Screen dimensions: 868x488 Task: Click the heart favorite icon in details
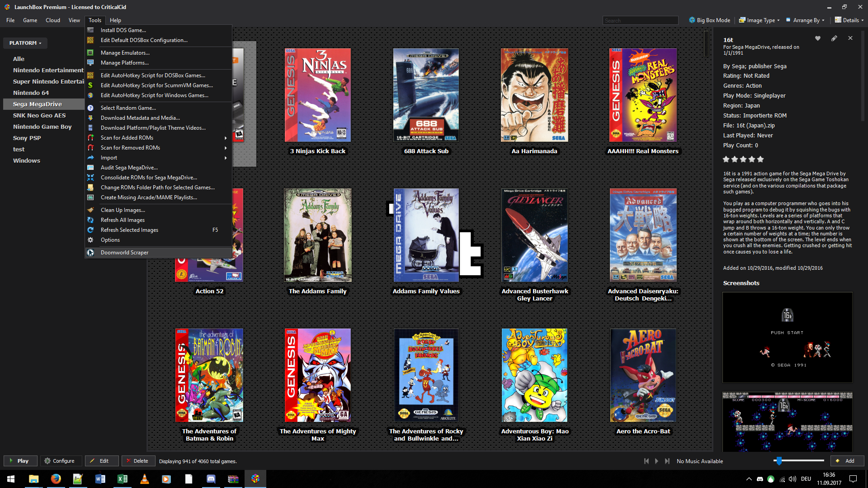817,38
